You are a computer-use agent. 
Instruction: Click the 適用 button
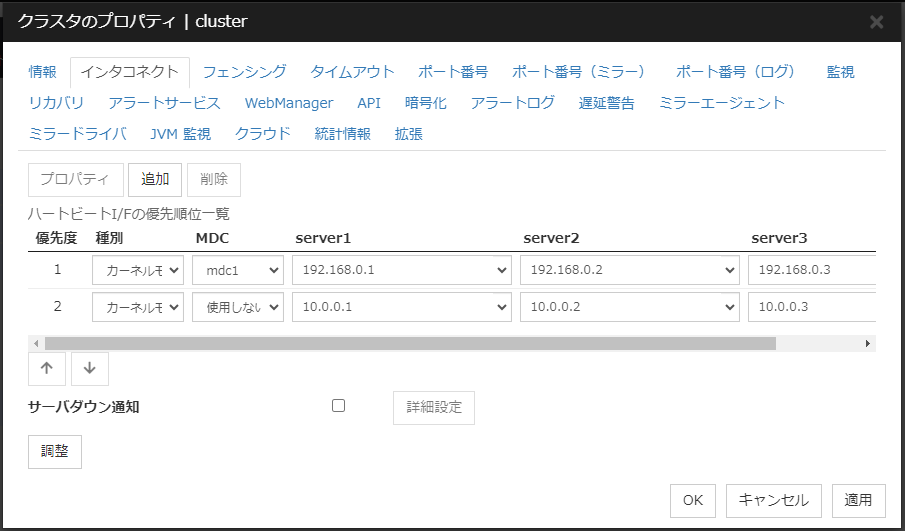[858, 500]
